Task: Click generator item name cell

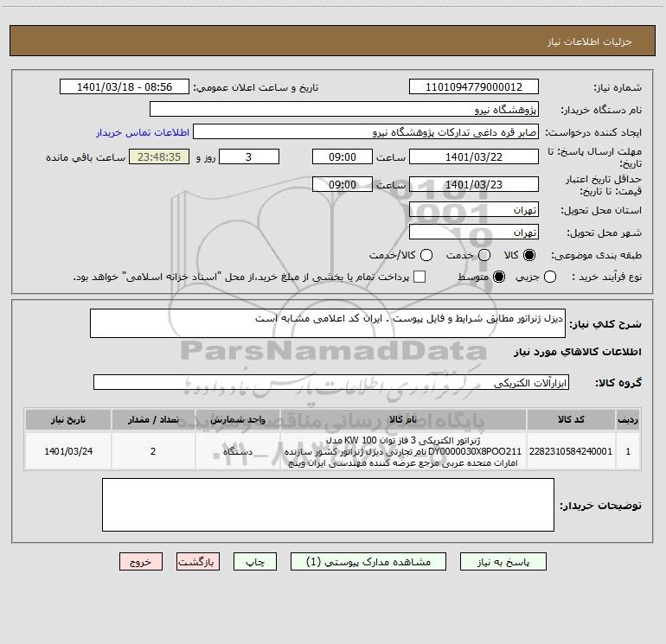Action: pyautogui.click(x=403, y=451)
